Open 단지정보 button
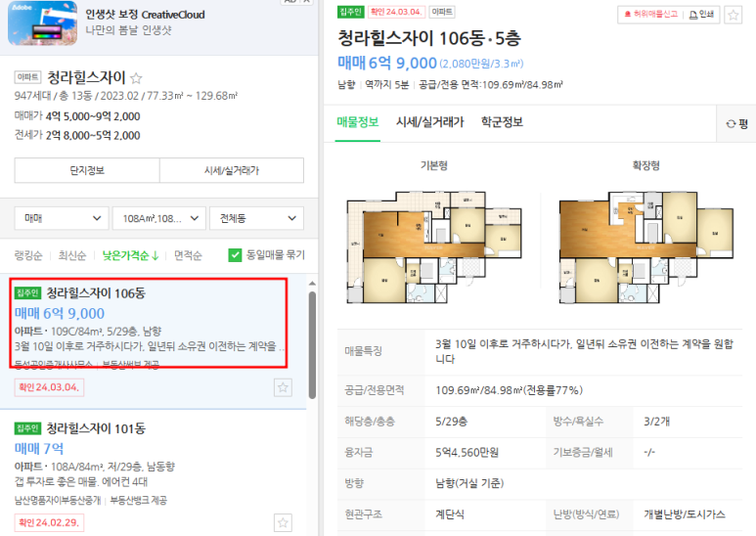The height and width of the screenshot is (536, 756). [x=87, y=170]
